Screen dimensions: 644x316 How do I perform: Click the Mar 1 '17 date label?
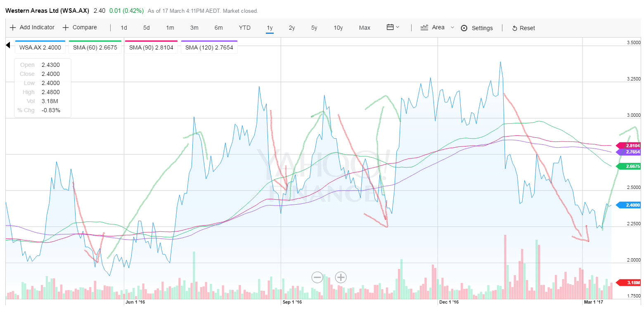[593, 302]
